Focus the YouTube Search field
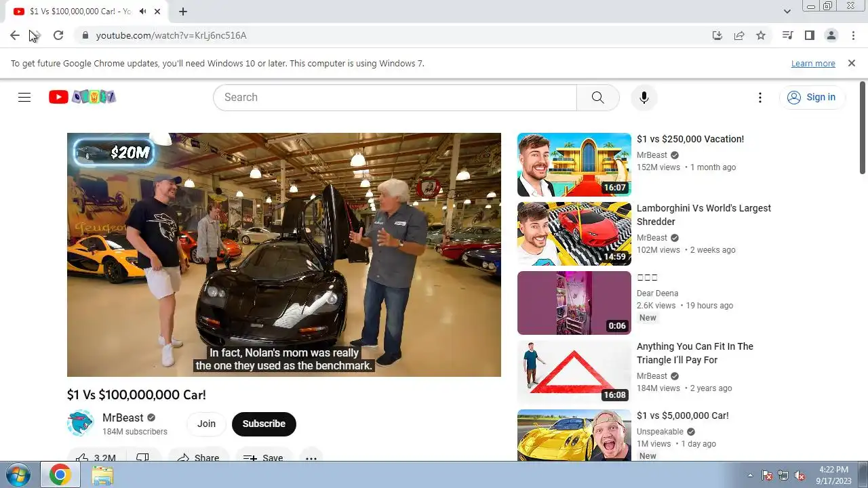The width and height of the screenshot is (868, 488). [x=395, y=97]
